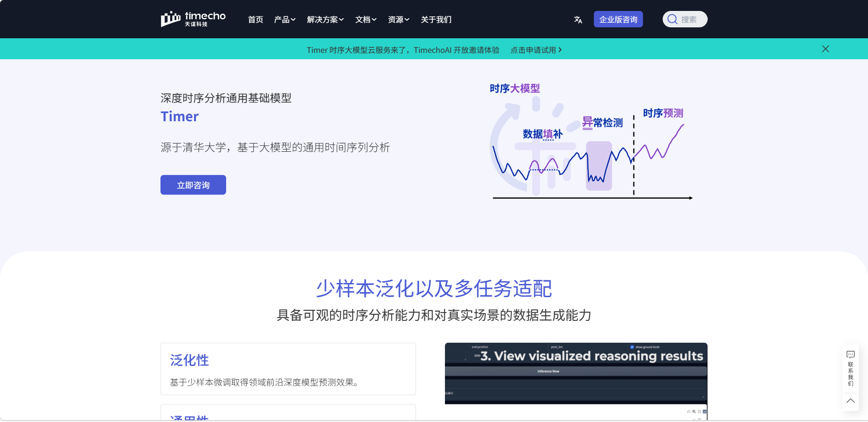Expand the 产品 menu

285,20
